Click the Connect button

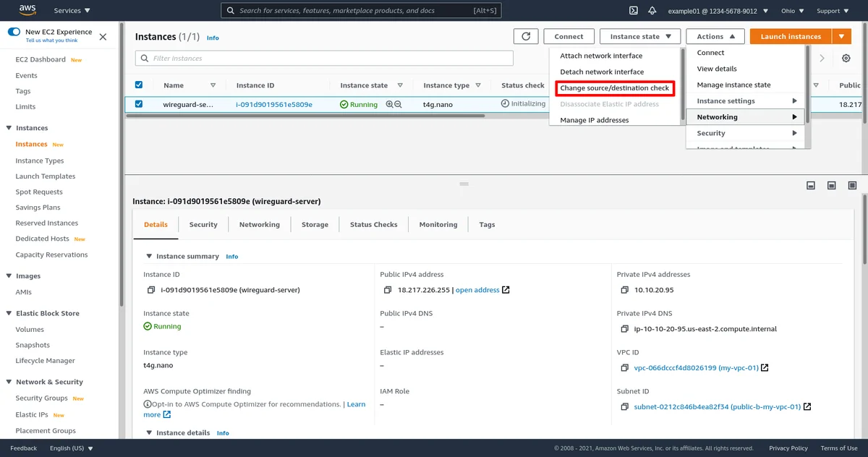569,37
